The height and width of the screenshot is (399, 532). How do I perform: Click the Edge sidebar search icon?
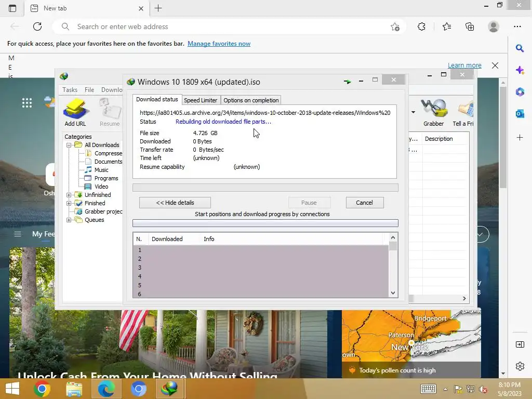pyautogui.click(x=520, y=48)
